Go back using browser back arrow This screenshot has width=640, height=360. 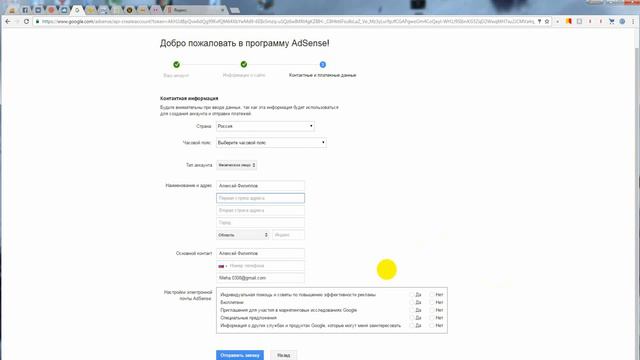tap(8, 21)
